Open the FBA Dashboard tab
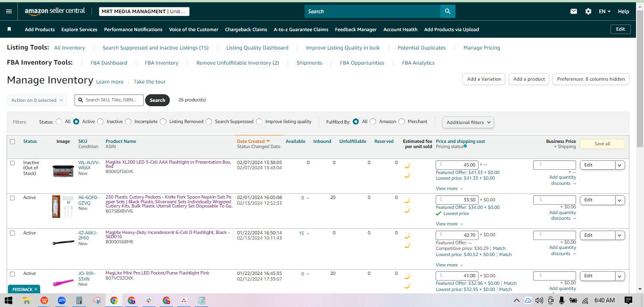Viewport: 644px width, 307px height. click(x=109, y=63)
